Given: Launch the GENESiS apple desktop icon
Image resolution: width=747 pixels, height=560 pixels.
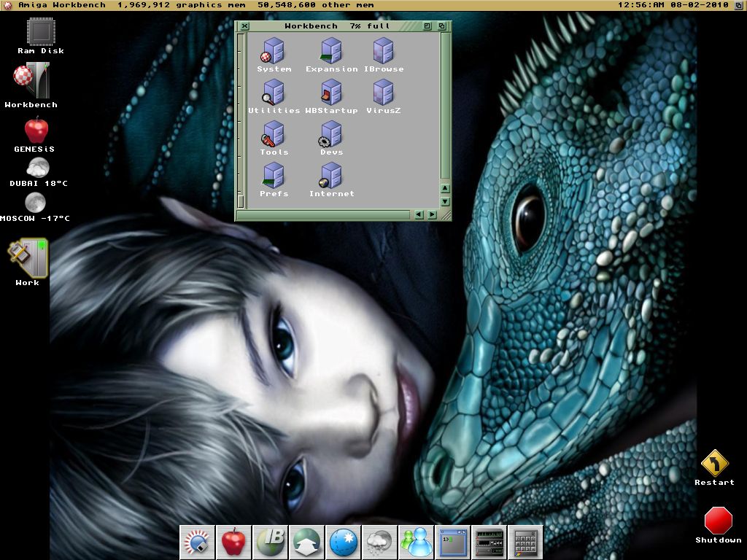Looking at the screenshot, I should coord(36,130).
